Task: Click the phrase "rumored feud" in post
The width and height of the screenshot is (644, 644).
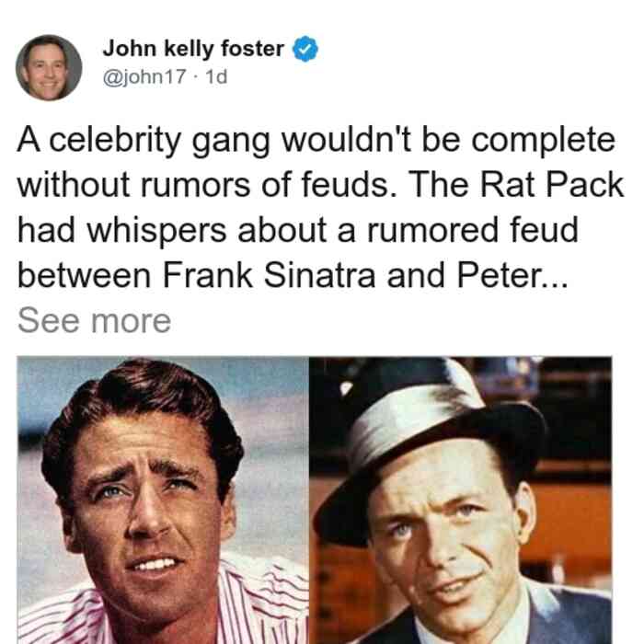Action: tap(472, 230)
